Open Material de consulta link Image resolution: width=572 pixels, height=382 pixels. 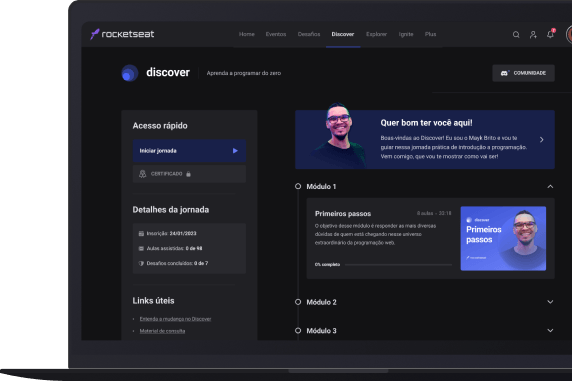point(162,331)
